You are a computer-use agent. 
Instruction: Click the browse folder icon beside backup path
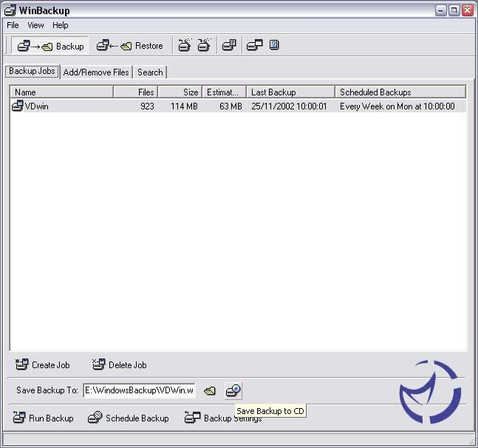coord(210,390)
